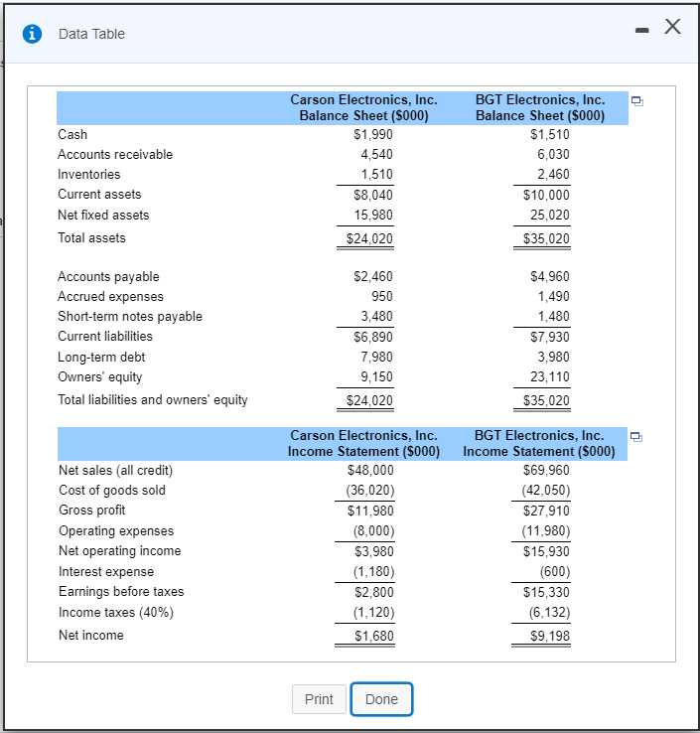
Task: Click the Print button
Action: [x=319, y=699]
